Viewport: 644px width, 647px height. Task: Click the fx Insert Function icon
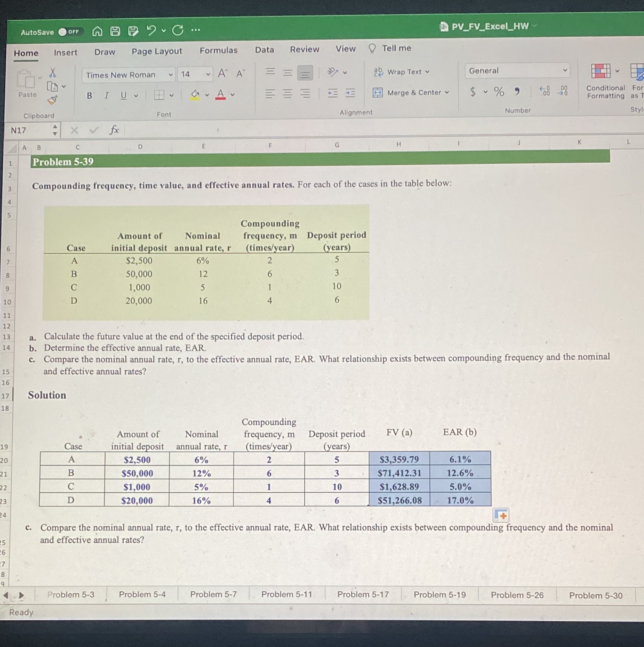point(114,130)
